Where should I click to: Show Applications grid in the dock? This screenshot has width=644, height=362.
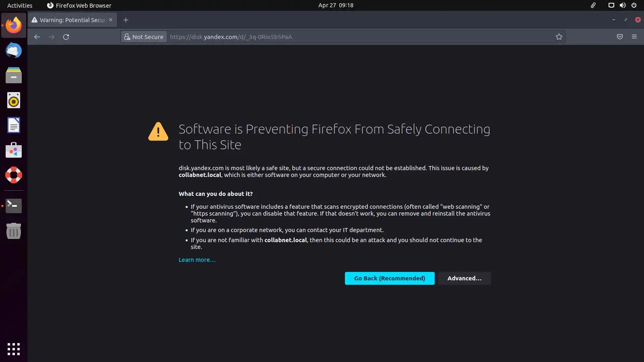click(14, 349)
